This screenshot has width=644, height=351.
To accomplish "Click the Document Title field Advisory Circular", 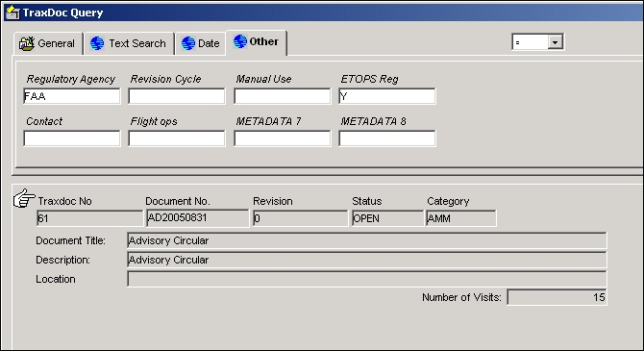I will (367, 240).
